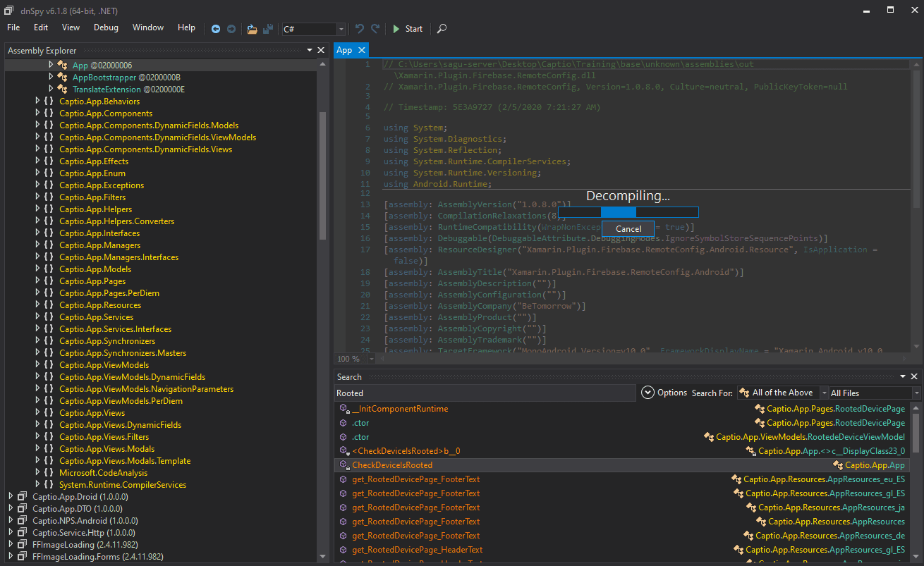Undo with the toolbar undo arrow
The image size is (924, 566).
360,29
